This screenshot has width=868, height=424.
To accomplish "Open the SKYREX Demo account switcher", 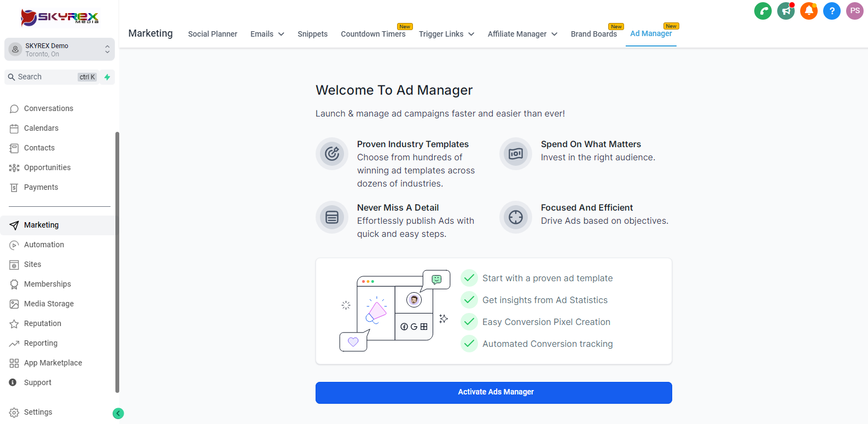I will pyautogui.click(x=60, y=49).
